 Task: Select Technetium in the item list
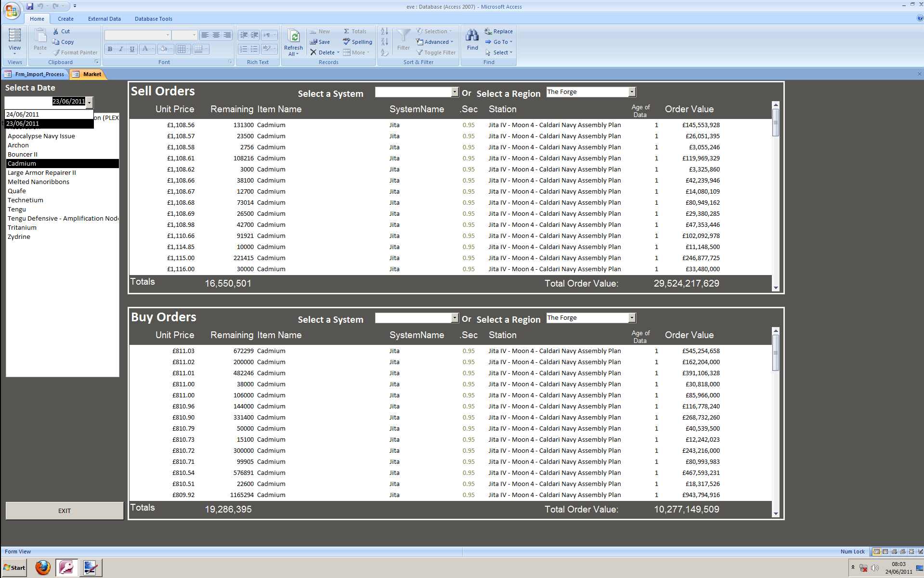click(26, 200)
